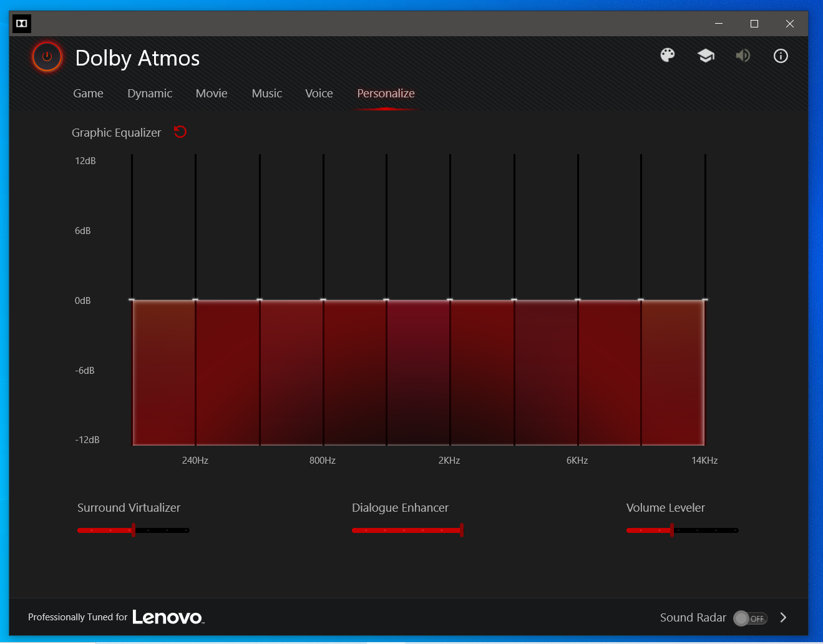Click the Dolby logo in title bar

(x=22, y=24)
